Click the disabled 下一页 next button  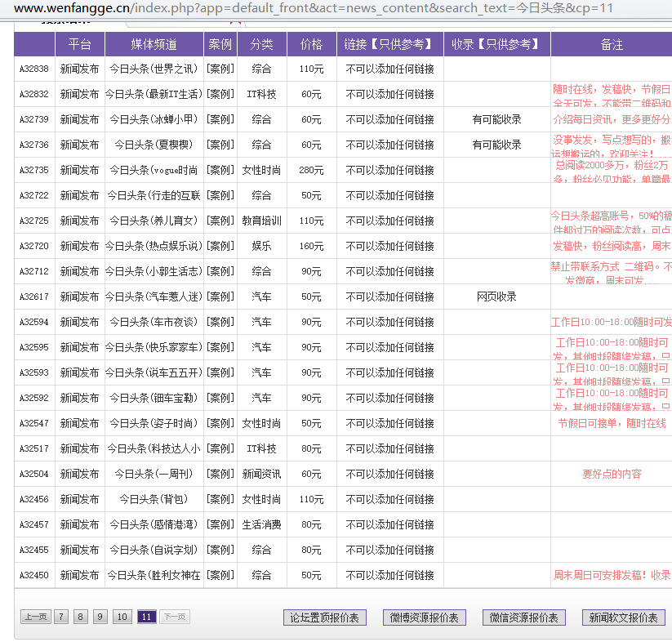tap(175, 617)
